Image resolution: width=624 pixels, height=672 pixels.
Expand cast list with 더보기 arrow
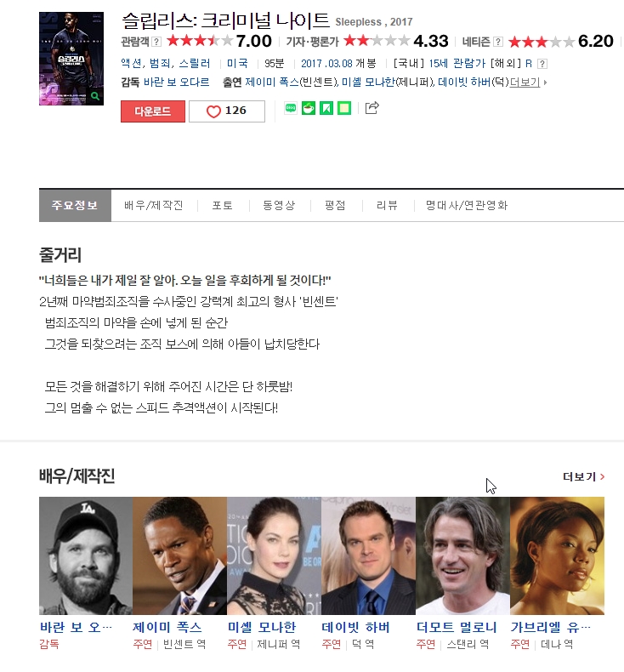coord(528,82)
